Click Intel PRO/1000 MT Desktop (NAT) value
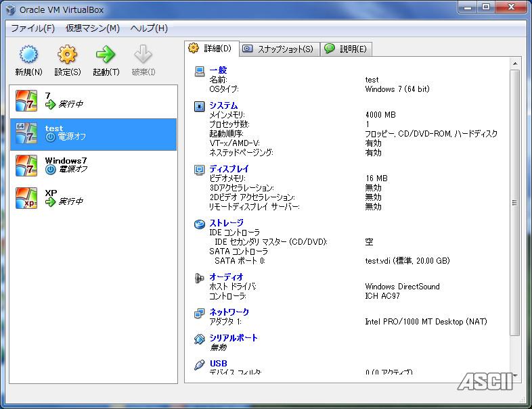Screen dimensions: 532x409 click(426, 322)
